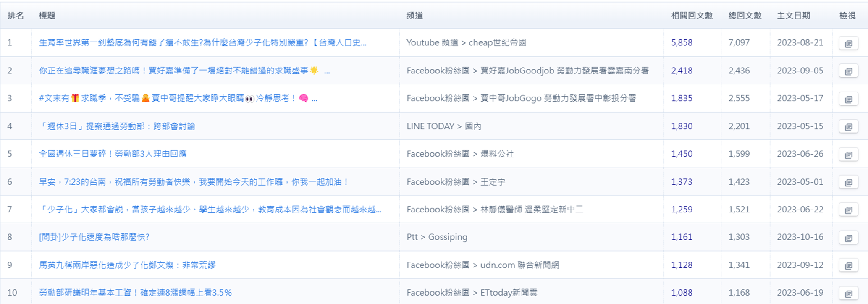Screen dimensions: 868x304
Task: Click date 2023-08-21
Action: tap(800, 42)
